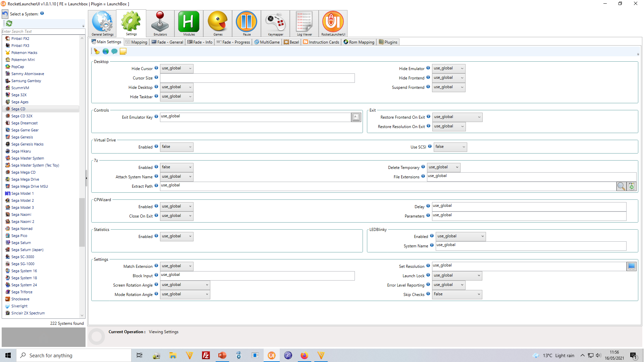Click the Skip Checks info icon

click(428, 294)
